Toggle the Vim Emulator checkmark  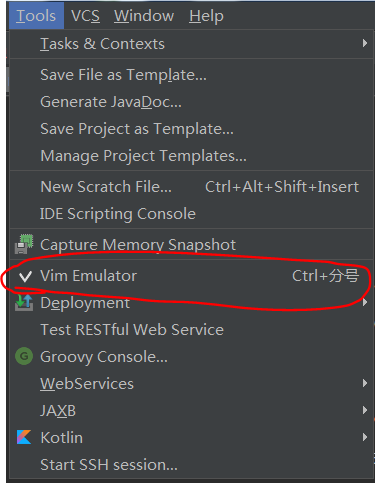click(25, 276)
